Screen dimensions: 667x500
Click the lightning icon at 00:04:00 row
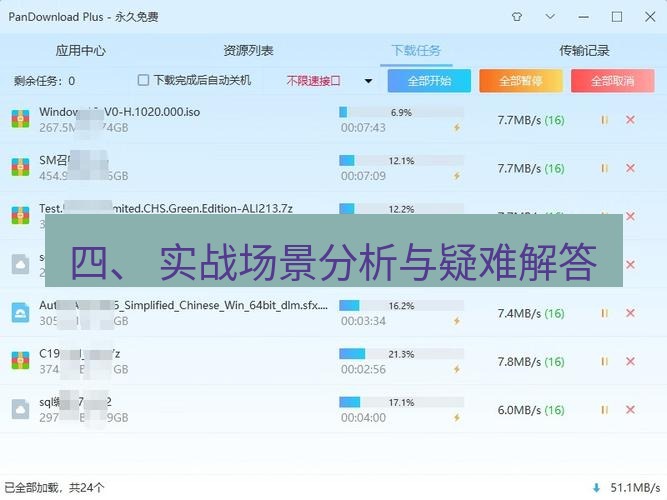(457, 417)
